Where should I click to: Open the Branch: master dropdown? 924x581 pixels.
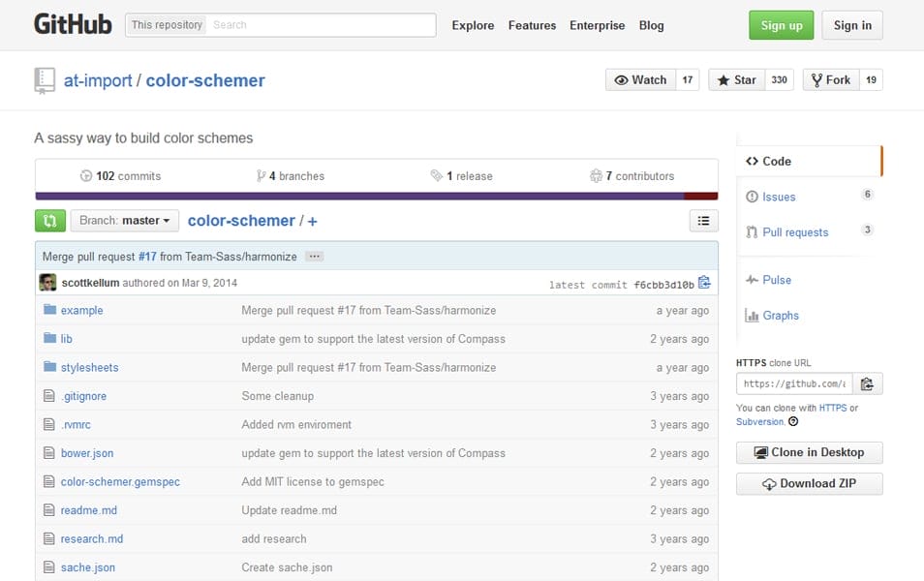(124, 220)
